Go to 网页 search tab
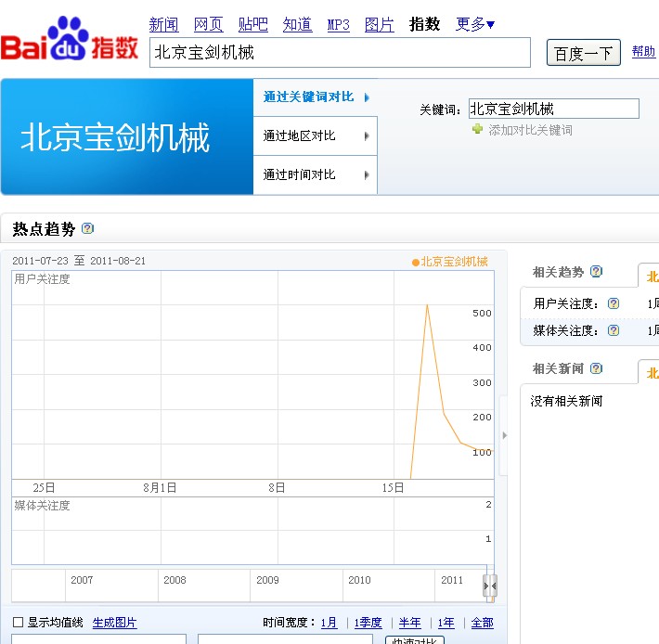Image resolution: width=659 pixels, height=644 pixels. pos(209,24)
